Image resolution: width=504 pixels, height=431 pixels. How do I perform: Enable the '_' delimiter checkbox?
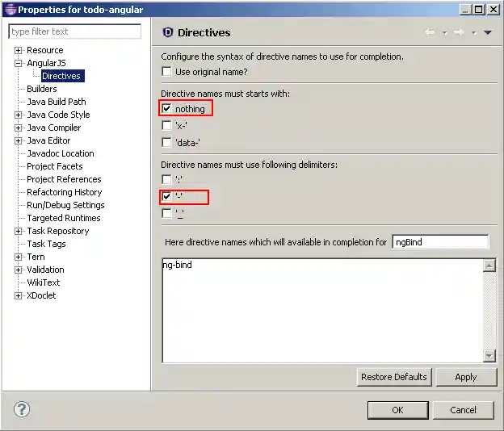pos(166,213)
